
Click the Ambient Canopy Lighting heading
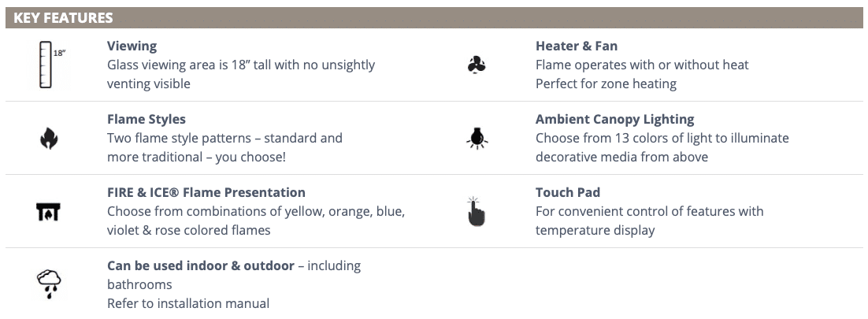[614, 119]
